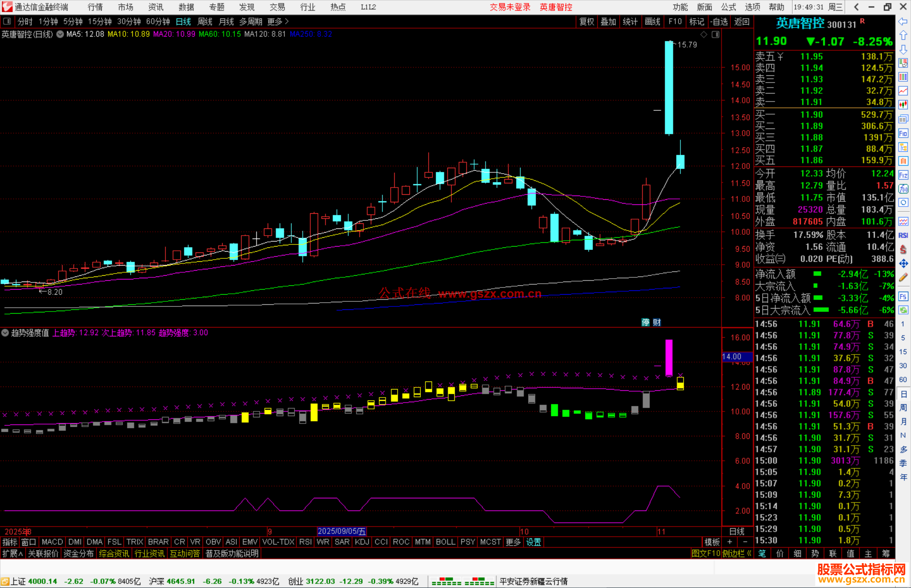Switch to the MACD indicator tab
The height and width of the screenshot is (588, 911).
coord(52,542)
